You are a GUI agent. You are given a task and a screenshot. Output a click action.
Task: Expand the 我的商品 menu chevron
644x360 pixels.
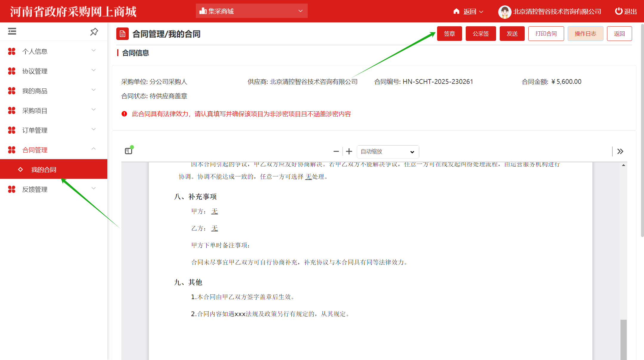[x=94, y=90]
